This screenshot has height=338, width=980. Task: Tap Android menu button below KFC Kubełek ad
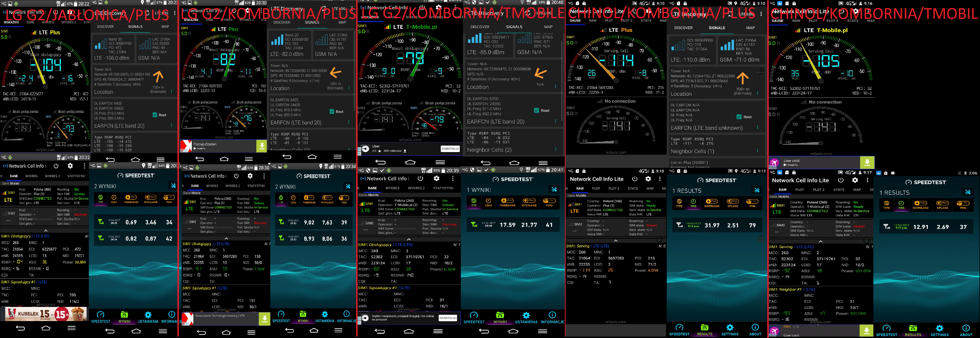click(72, 328)
